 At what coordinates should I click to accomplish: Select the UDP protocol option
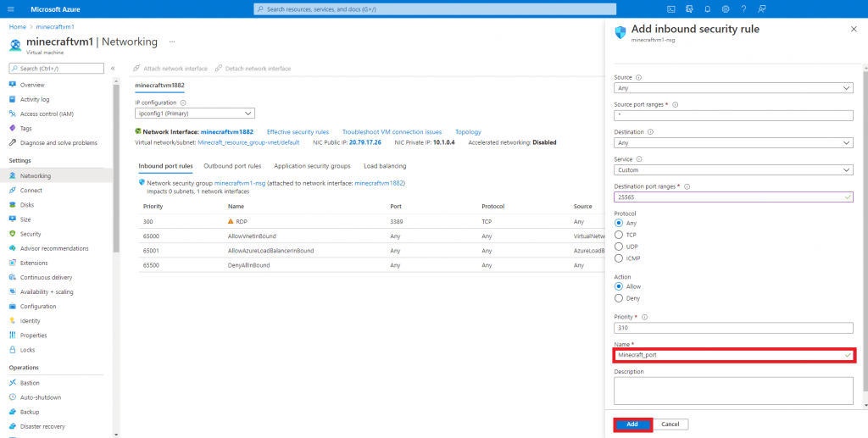point(619,247)
